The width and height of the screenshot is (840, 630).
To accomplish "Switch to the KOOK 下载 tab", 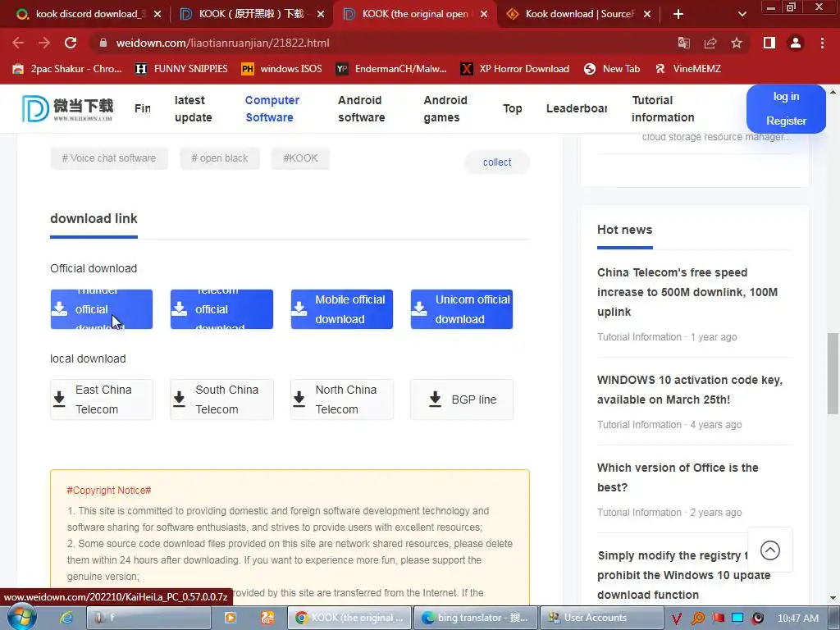I will pos(250,14).
